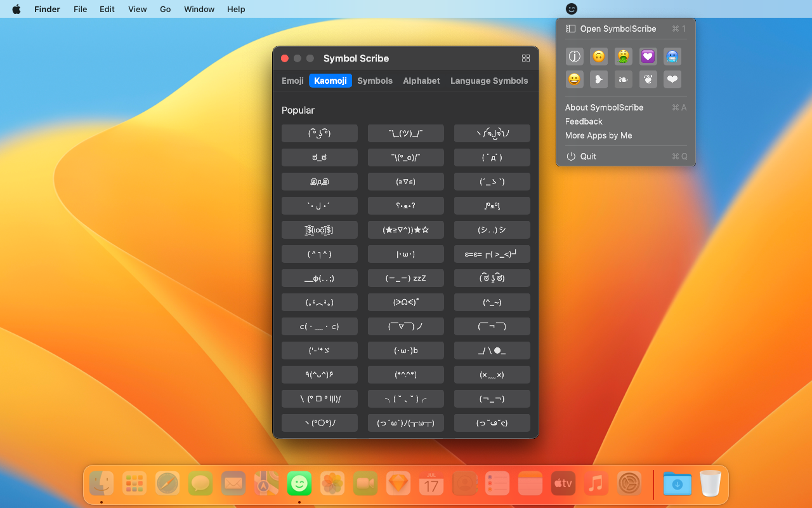Viewport: 812px width, 508px height.
Task: Pick the grinning face emoji in recents
Action: click(x=574, y=79)
